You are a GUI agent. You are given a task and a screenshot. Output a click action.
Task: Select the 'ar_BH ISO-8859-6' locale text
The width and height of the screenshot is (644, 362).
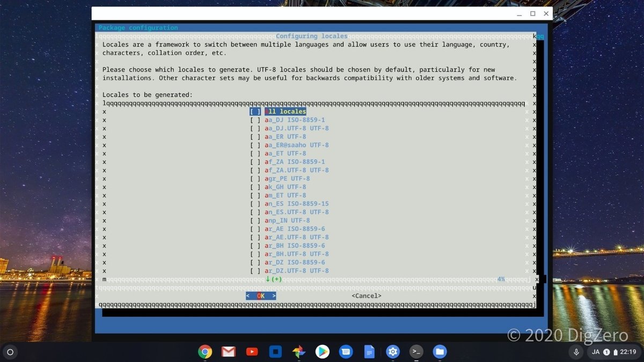(295, 246)
